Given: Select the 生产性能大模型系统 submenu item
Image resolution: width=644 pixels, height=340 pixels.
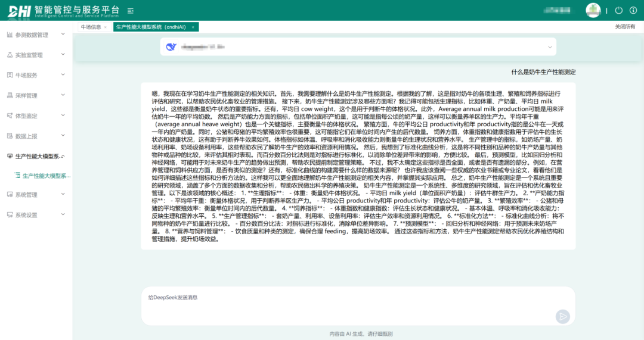Looking at the screenshot, I should 45,176.
